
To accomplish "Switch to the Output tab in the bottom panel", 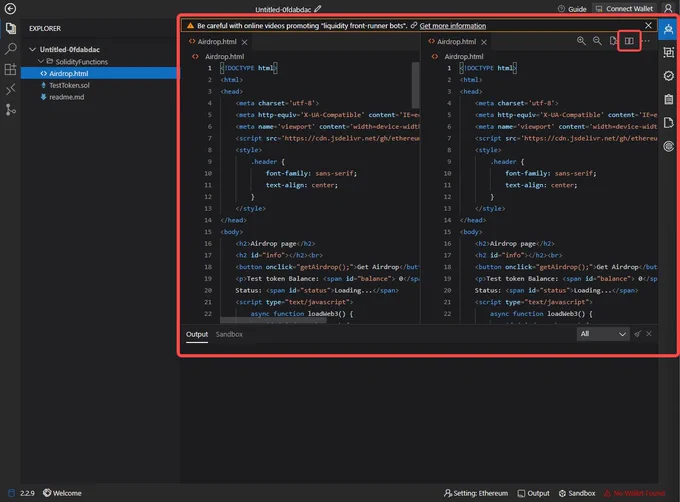I will [197, 334].
